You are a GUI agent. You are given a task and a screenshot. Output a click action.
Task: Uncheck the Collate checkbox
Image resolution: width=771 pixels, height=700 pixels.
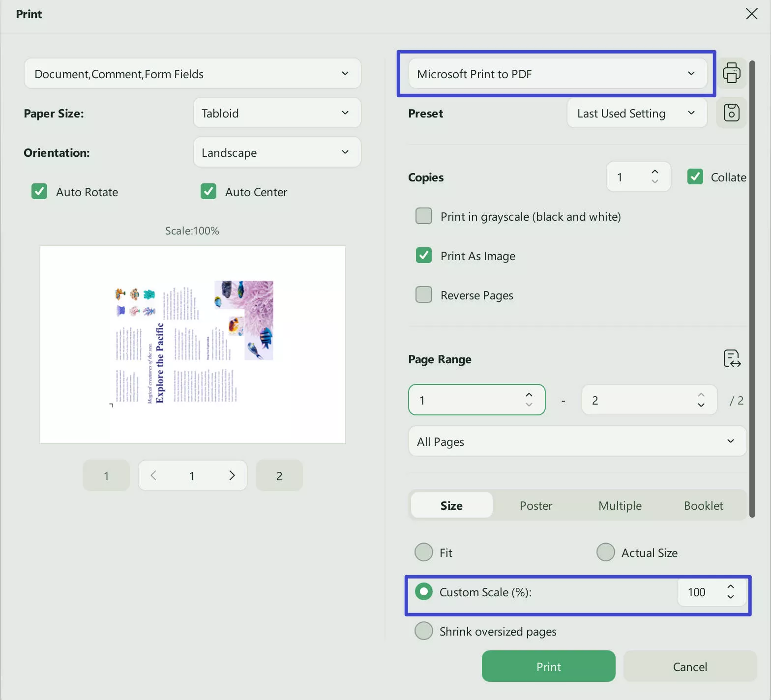point(695,176)
